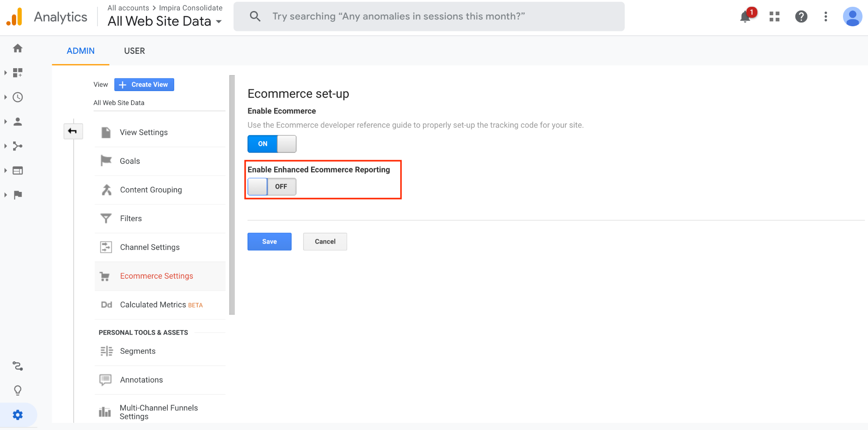Click the view column vertical scrollbar
This screenshot has width=868, height=430.
(232, 195)
